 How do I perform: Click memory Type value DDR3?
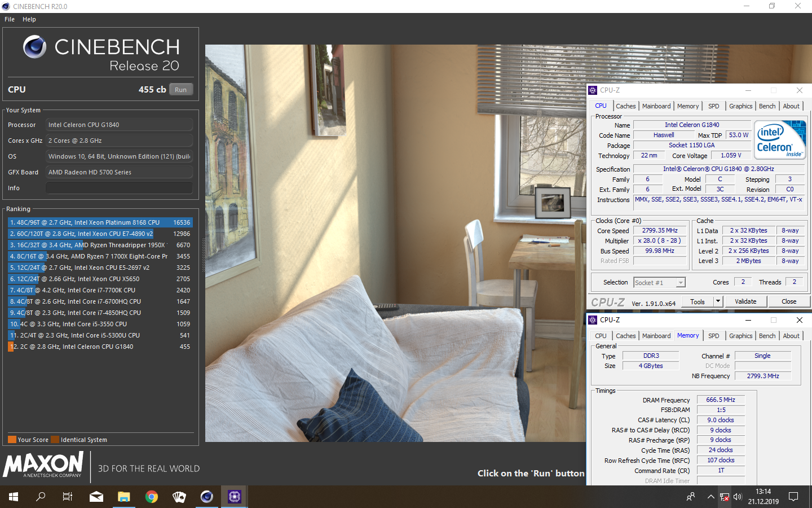coord(651,356)
